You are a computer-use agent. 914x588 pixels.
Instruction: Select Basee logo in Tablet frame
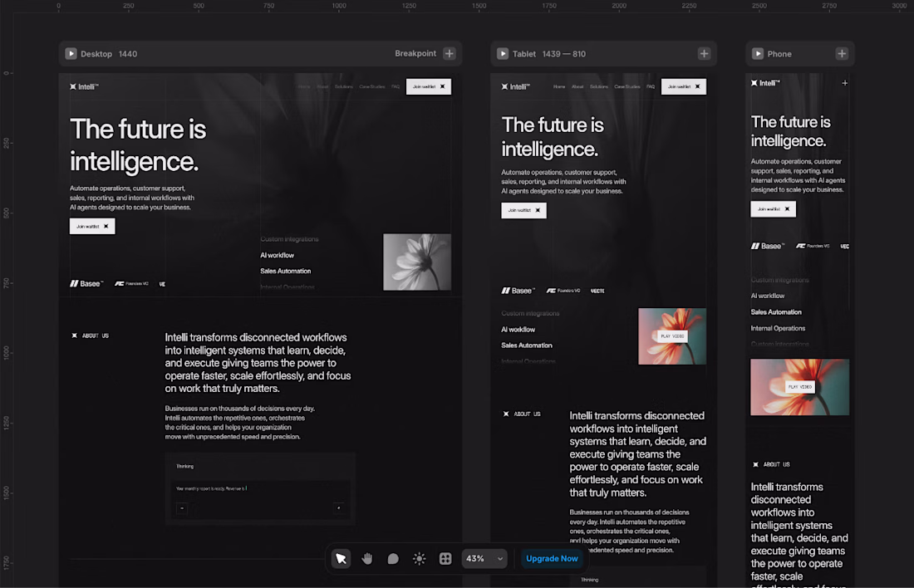(x=518, y=290)
